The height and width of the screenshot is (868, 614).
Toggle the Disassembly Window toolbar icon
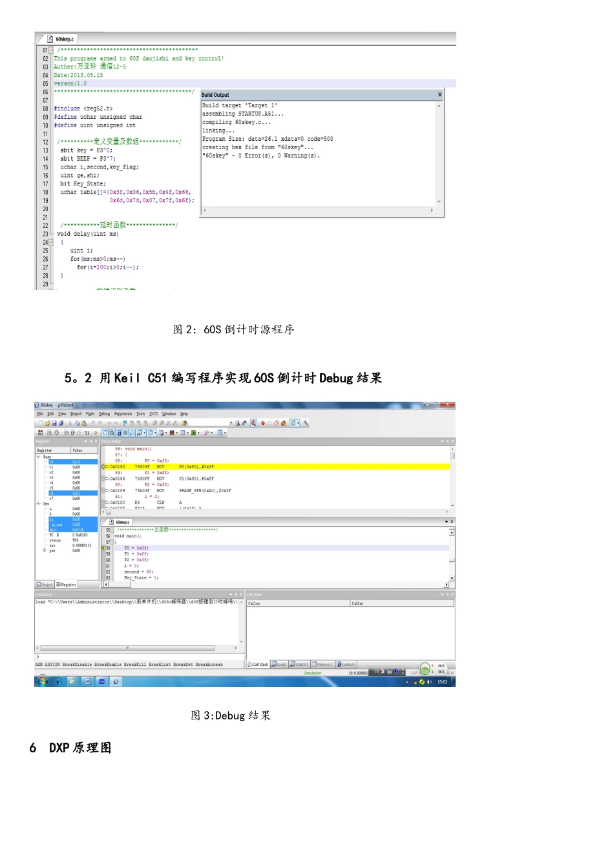(111, 433)
